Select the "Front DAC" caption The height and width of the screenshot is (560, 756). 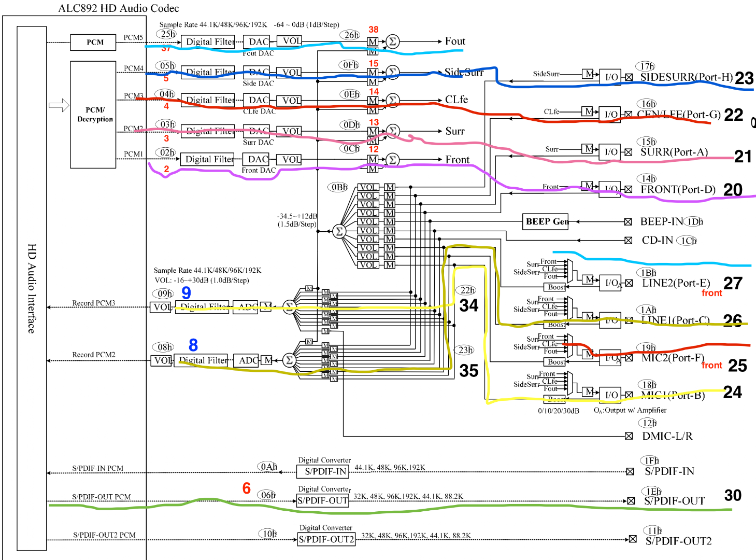[x=259, y=171]
